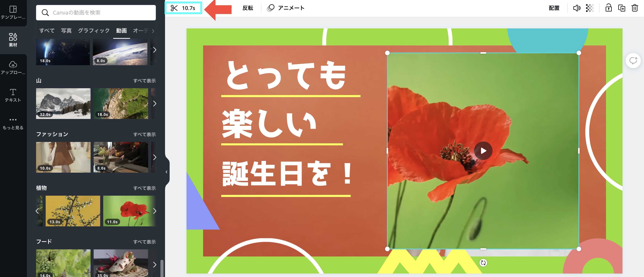Click the Canva video search field

(x=96, y=12)
